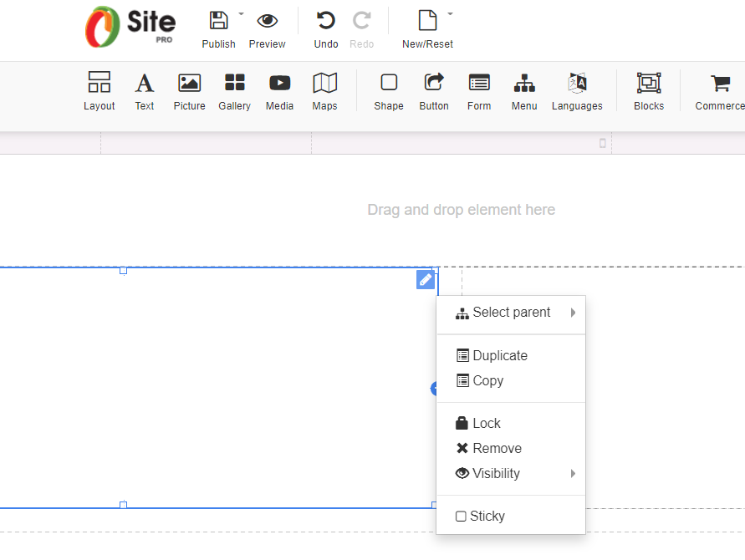Viewport: 745px width, 560px height.
Task: Choose the Shape tool
Action: point(388,90)
